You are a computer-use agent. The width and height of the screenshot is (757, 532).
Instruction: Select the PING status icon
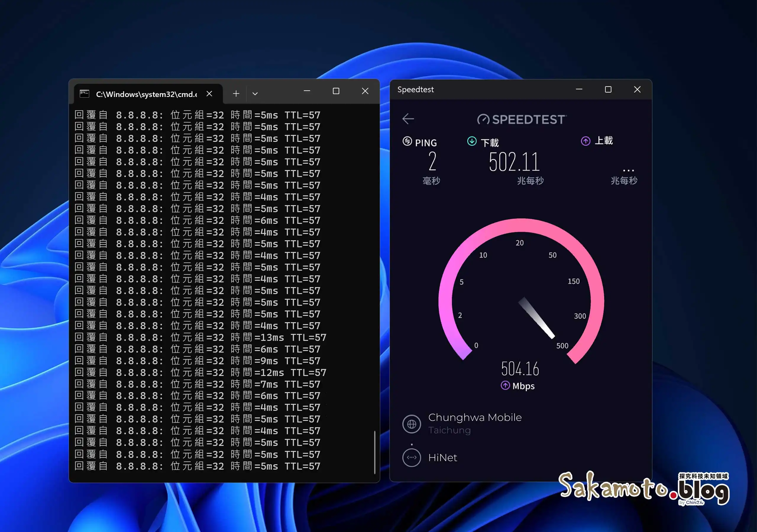407,142
